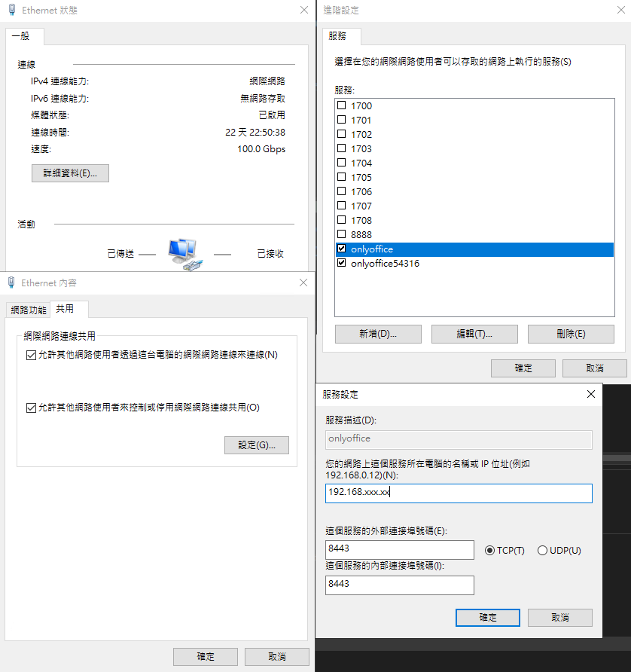The width and height of the screenshot is (631, 672).
Task: Toggle allow users to control sharing checkbox
Action: [x=31, y=408]
